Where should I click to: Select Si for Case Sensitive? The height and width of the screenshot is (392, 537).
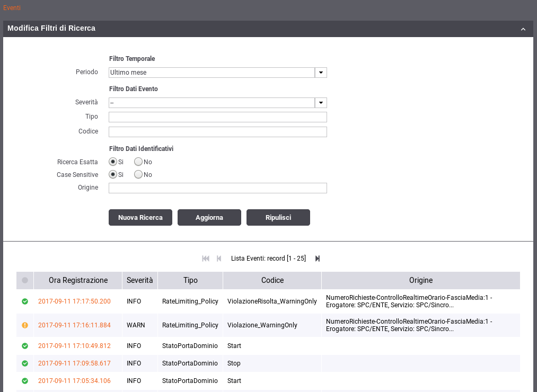(x=113, y=174)
